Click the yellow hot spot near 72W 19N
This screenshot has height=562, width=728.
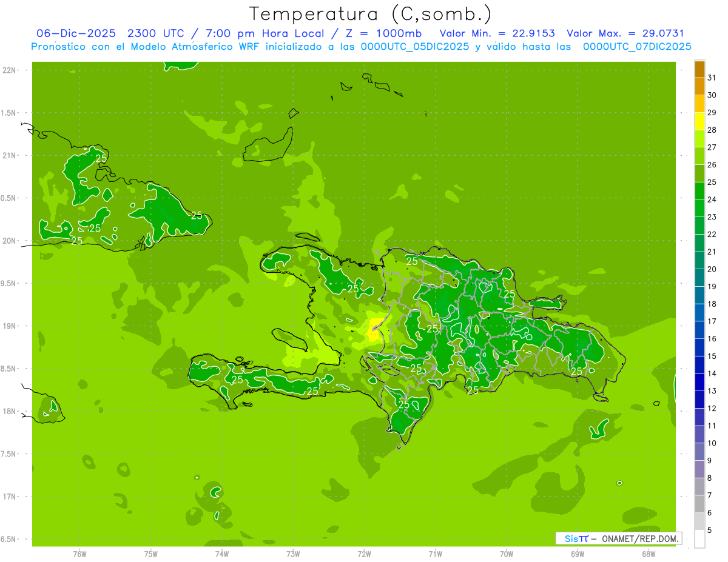coord(374,329)
